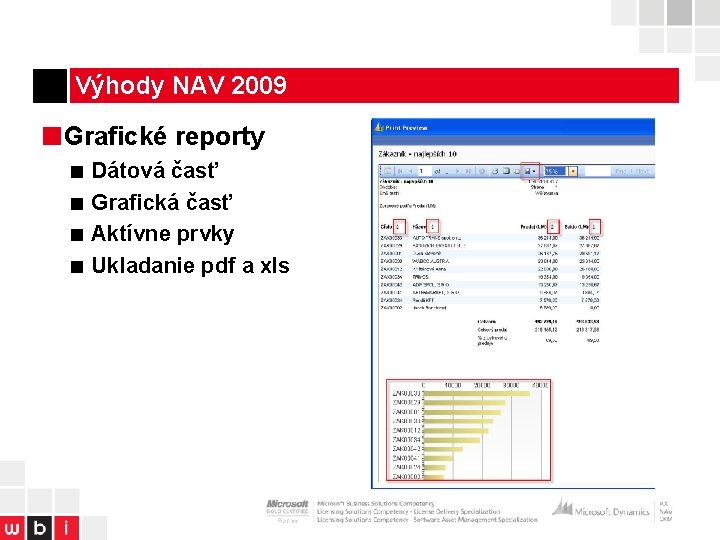This screenshot has width=720, height=540.
Task: Click the export (save disk) icon
Action: coord(527,171)
